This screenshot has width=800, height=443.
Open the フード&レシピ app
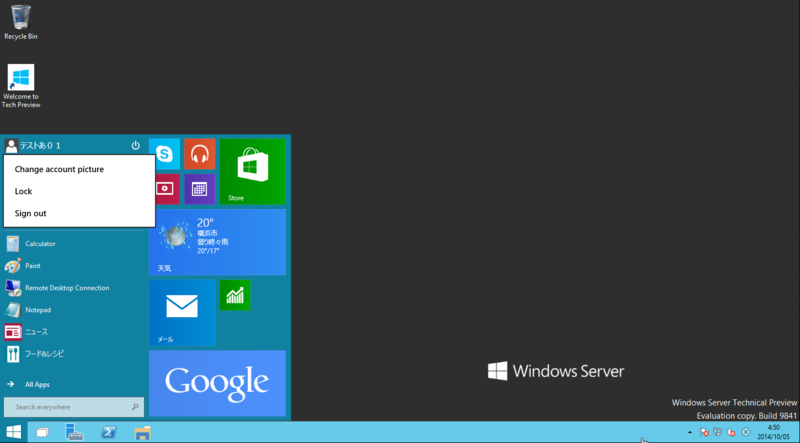coord(74,354)
